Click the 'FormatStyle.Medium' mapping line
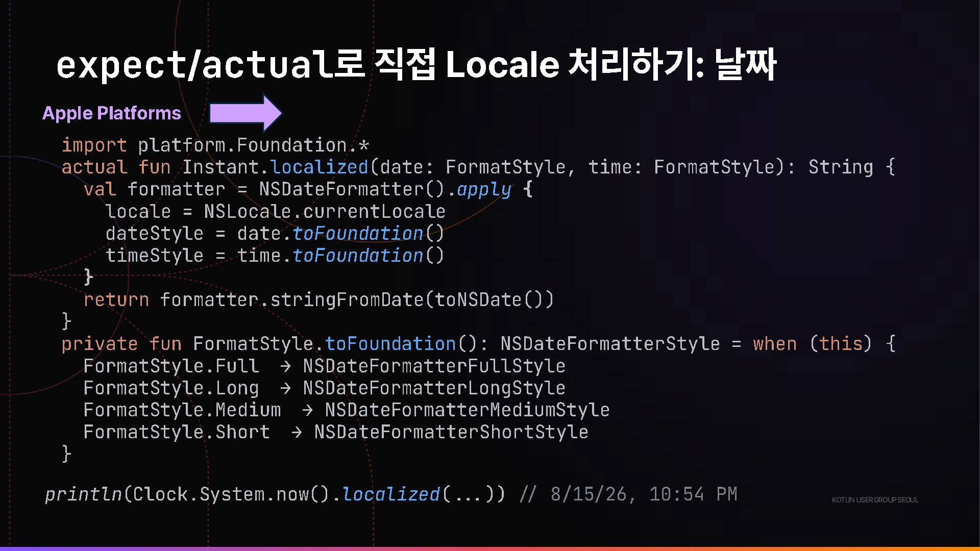980x551 pixels. (347, 410)
